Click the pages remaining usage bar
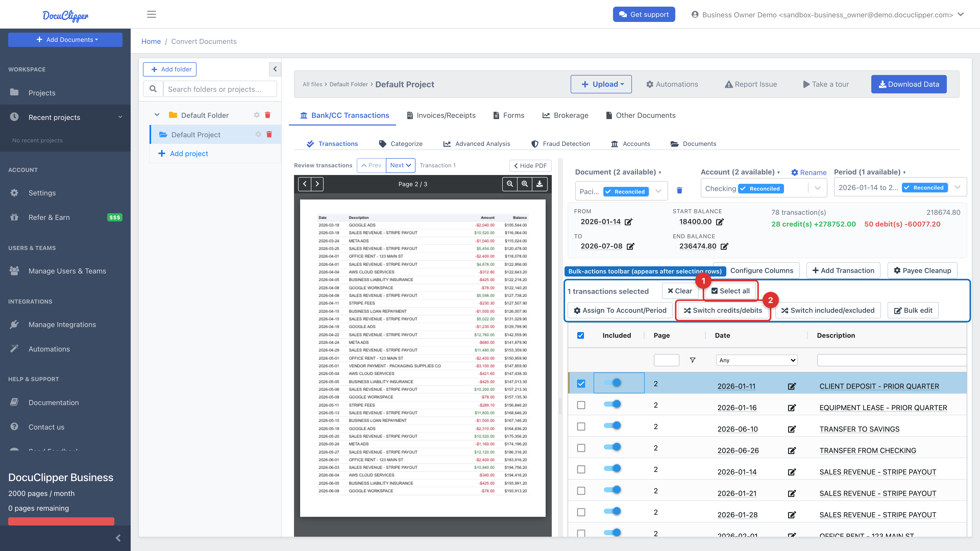 click(x=61, y=521)
